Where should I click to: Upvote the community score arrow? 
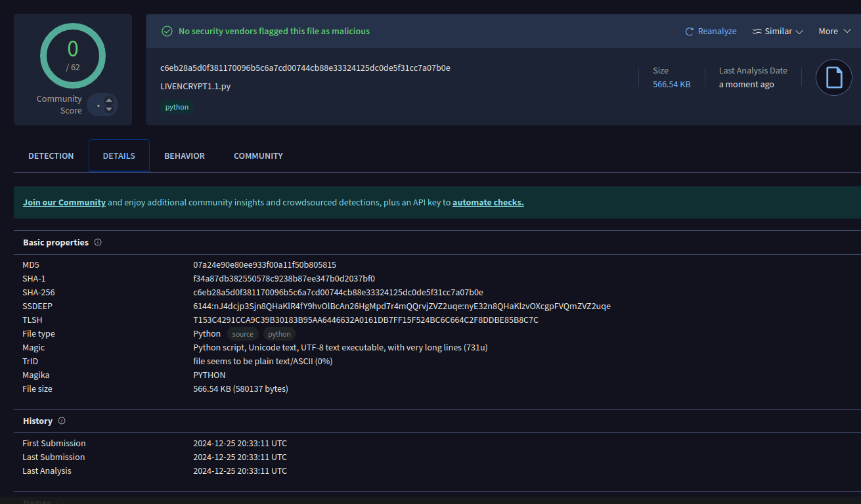pos(109,100)
